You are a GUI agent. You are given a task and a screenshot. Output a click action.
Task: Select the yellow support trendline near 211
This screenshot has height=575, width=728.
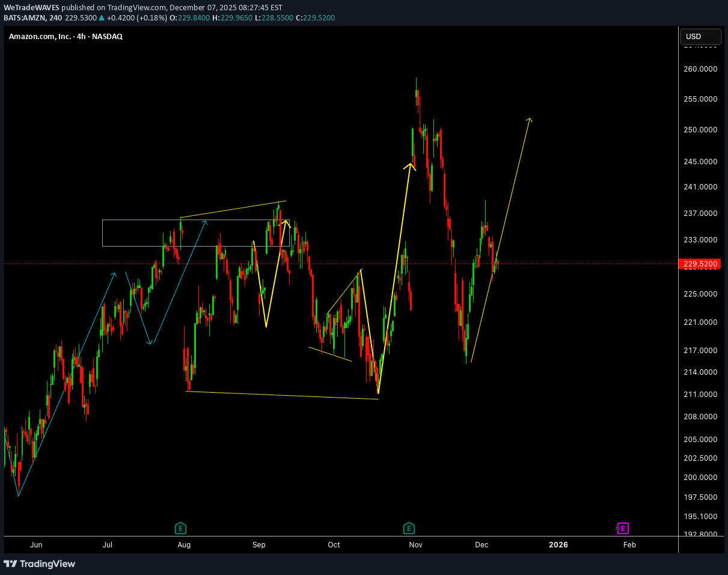pyautogui.click(x=283, y=395)
